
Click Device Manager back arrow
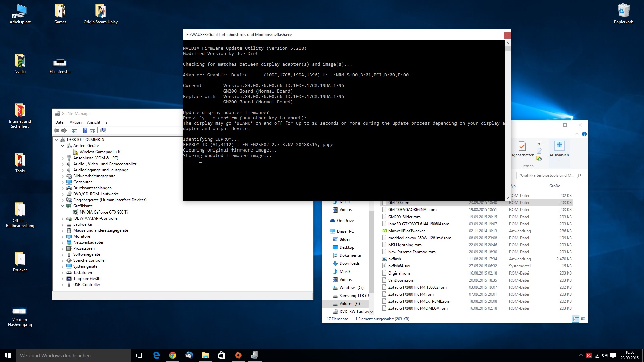pos(56,130)
